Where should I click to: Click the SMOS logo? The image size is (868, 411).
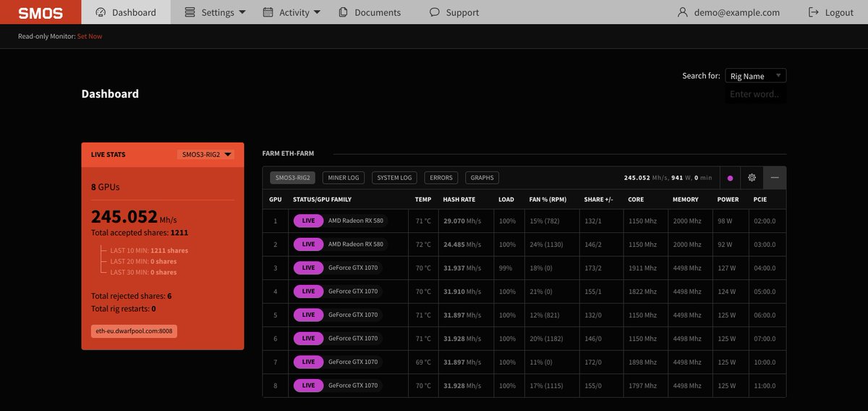[x=41, y=12]
